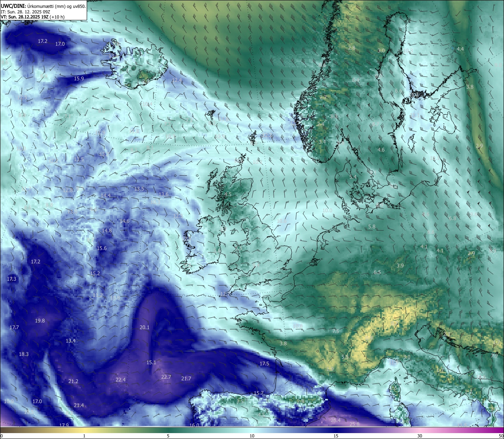Click the colorbar tick label 15
This screenshot has height=439, width=504.
tap(336, 436)
